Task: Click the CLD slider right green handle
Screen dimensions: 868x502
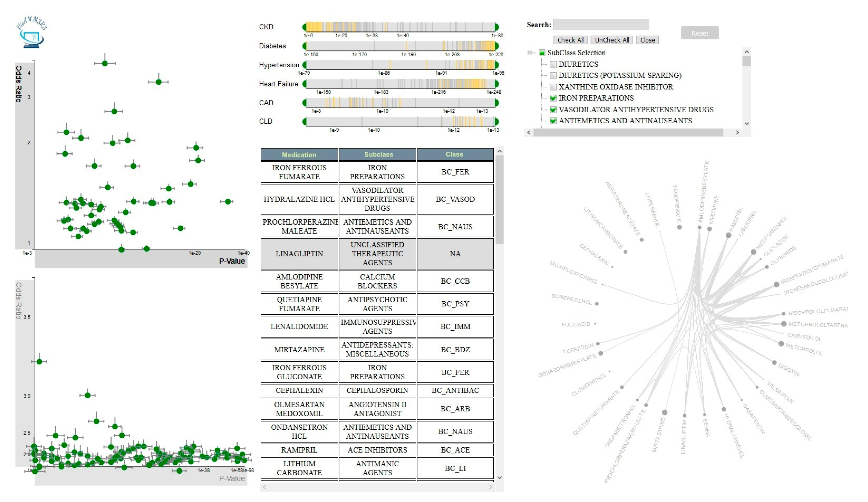Action: [497, 122]
